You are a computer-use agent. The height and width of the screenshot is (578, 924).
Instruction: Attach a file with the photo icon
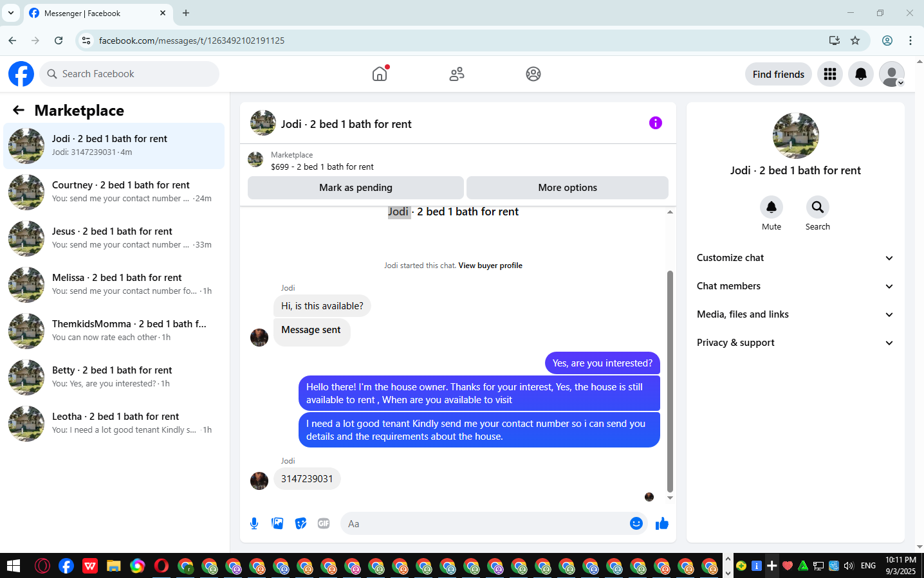(277, 523)
